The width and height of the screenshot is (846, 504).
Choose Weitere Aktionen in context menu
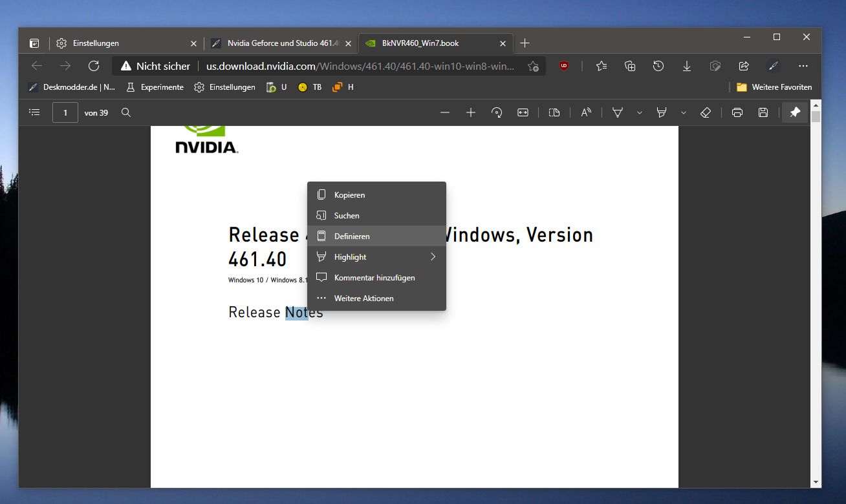point(376,299)
